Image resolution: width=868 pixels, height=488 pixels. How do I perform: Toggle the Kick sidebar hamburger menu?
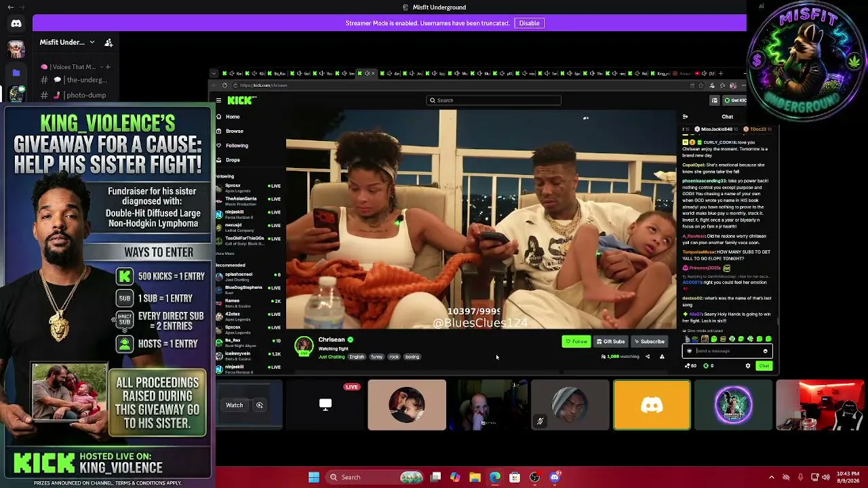coord(218,100)
